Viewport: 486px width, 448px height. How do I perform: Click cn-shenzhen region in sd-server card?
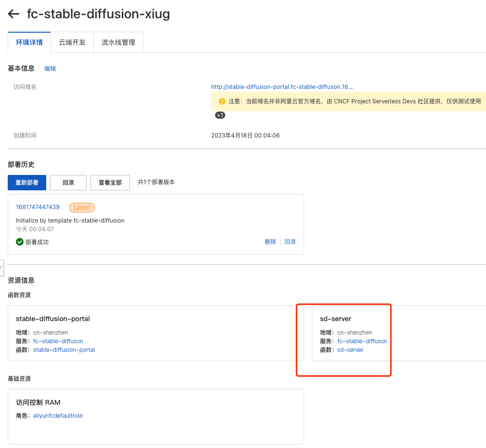coord(355,333)
